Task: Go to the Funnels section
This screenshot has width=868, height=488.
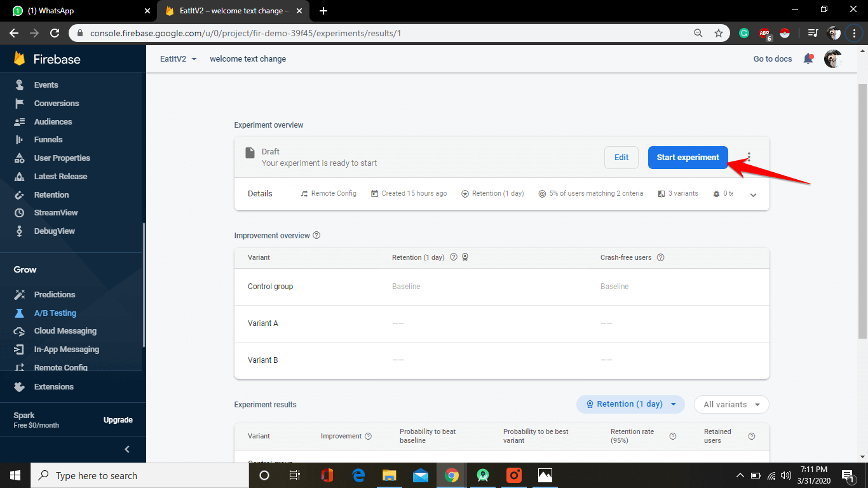Action: pos(48,139)
